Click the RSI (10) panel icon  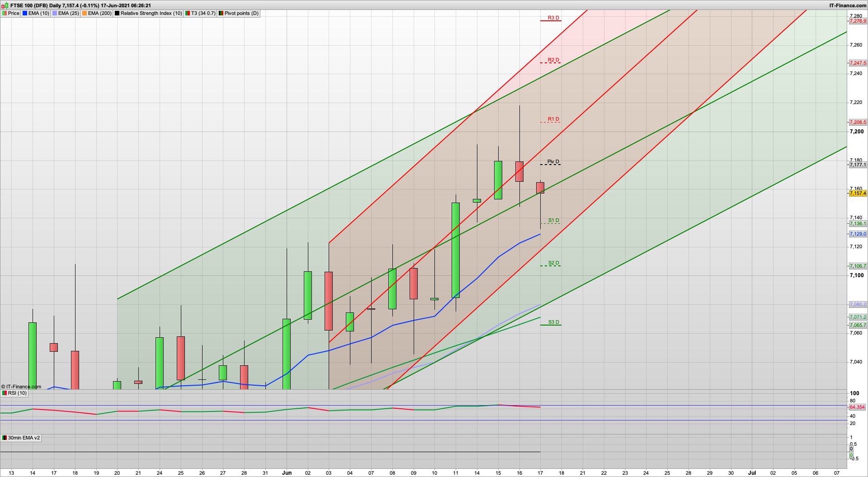pyautogui.click(x=4, y=393)
